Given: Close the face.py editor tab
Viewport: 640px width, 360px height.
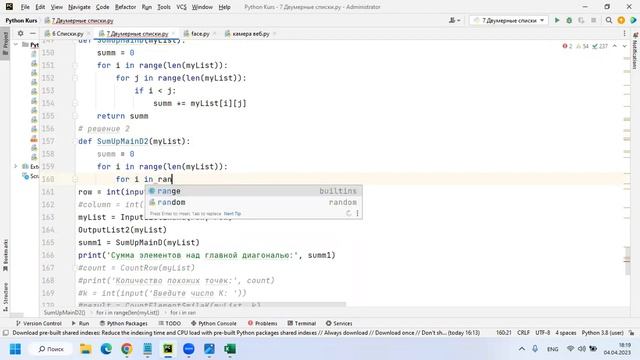Looking at the screenshot, I should [214, 34].
